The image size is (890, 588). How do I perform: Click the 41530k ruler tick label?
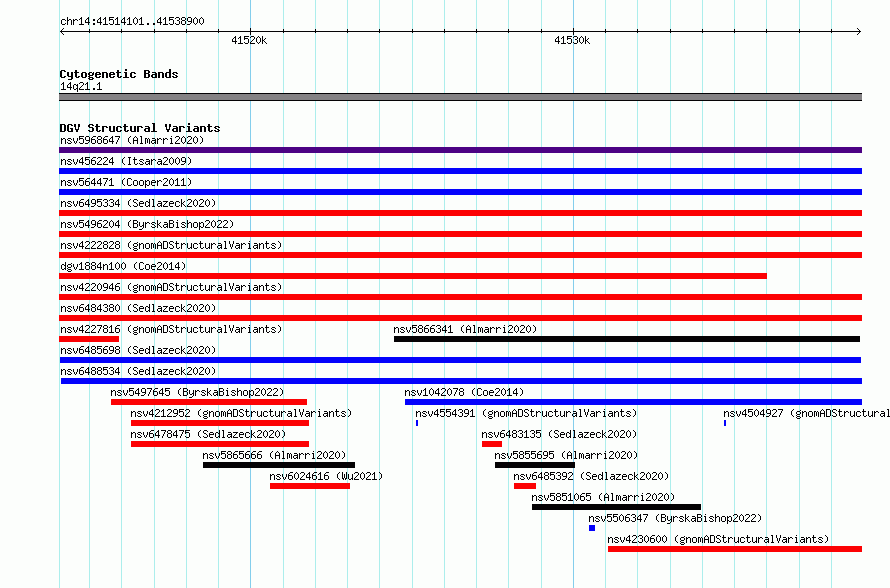[x=572, y=40]
